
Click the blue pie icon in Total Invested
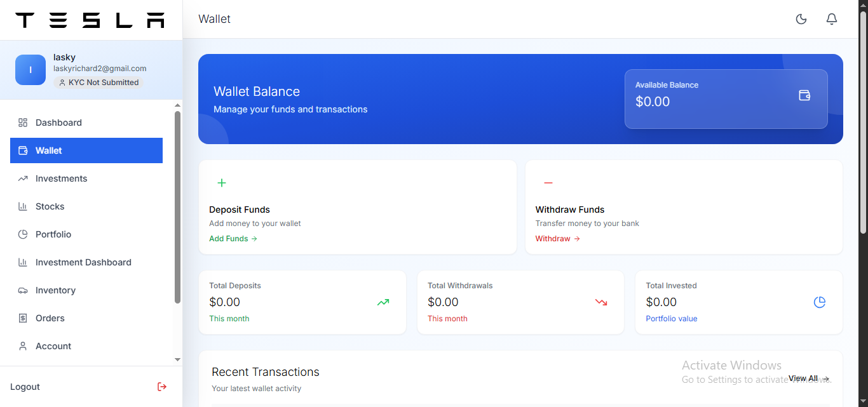point(820,302)
